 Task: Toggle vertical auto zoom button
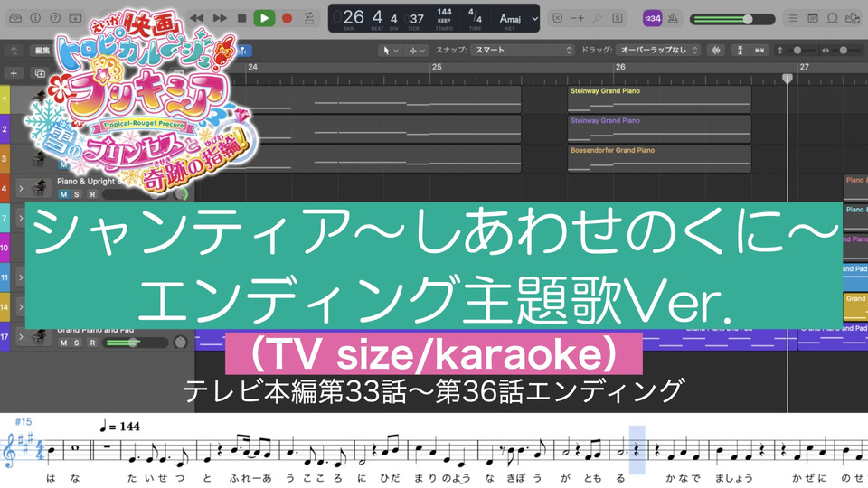click(x=740, y=51)
